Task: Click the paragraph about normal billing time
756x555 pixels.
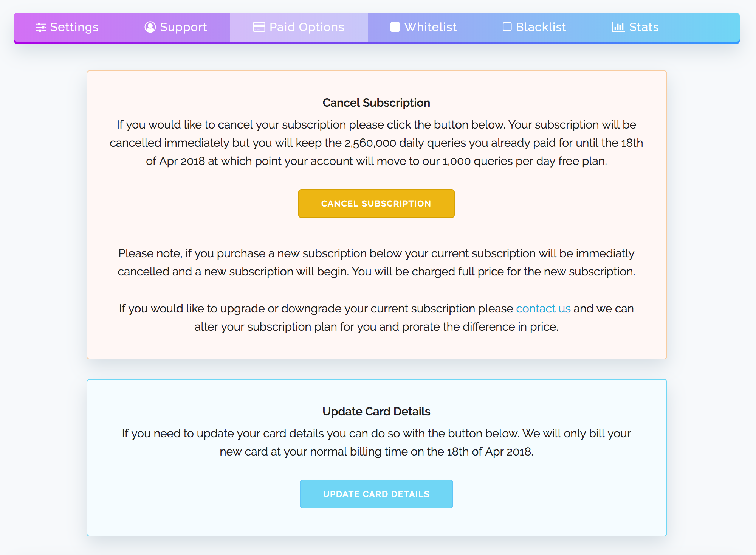Action: tap(376, 443)
